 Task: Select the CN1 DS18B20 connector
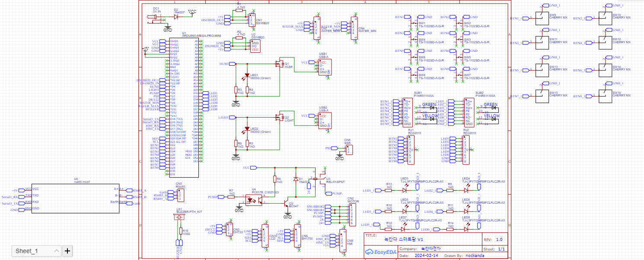(252, 19)
